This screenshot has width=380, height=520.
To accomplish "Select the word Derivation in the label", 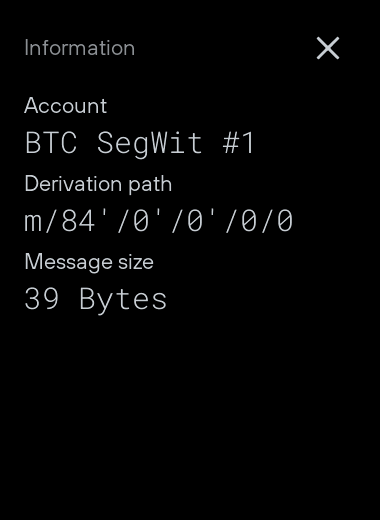I will pyautogui.click(x=73, y=183).
